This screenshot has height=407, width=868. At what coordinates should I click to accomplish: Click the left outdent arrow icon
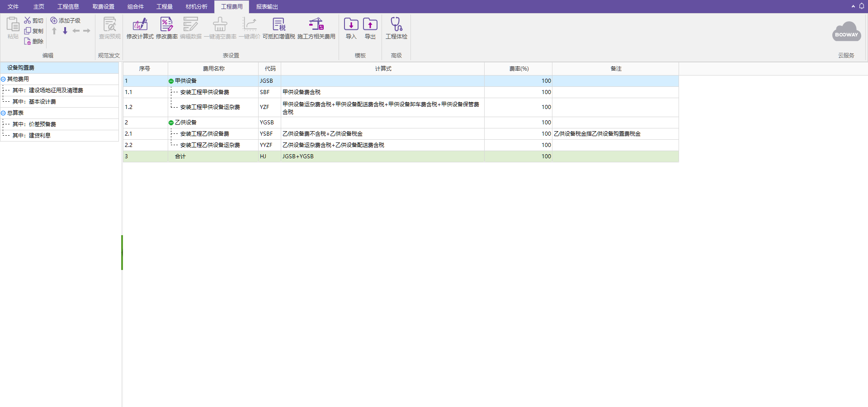pyautogui.click(x=76, y=31)
